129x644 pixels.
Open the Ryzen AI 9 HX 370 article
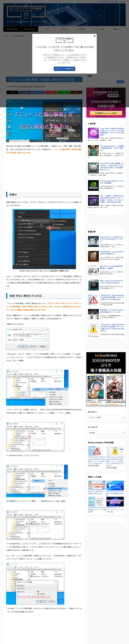(112, 282)
